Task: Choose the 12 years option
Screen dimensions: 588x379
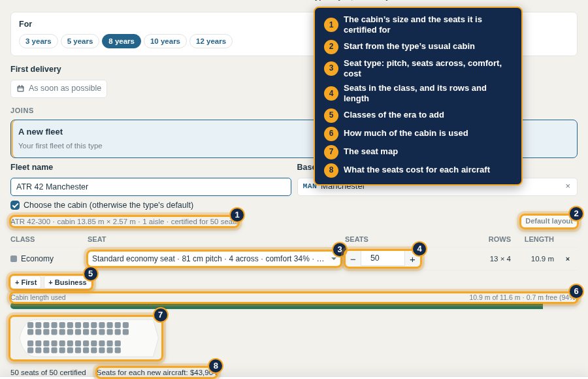Action: 211,41
